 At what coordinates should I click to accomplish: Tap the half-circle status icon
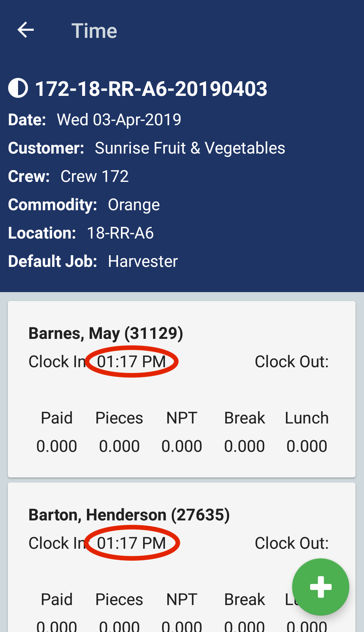[x=18, y=88]
